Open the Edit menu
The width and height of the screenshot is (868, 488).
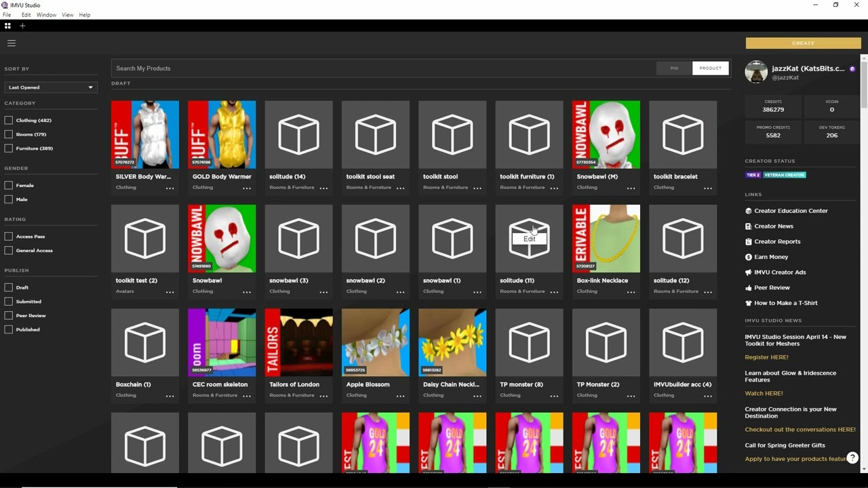point(26,15)
